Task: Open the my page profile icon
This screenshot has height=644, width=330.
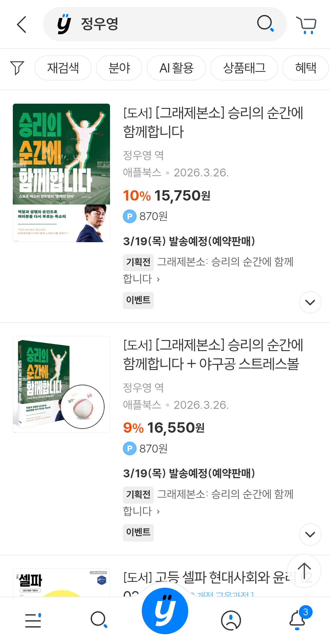Action: click(x=231, y=620)
